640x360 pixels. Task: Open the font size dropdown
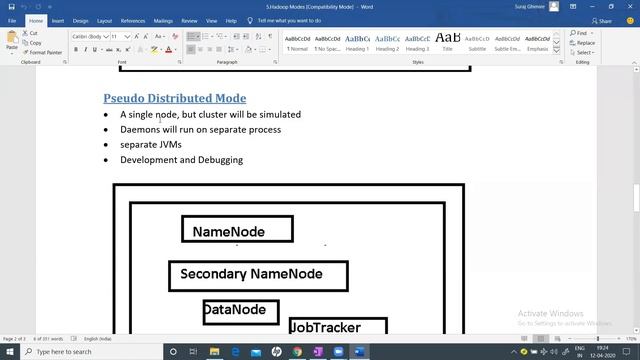click(x=127, y=37)
